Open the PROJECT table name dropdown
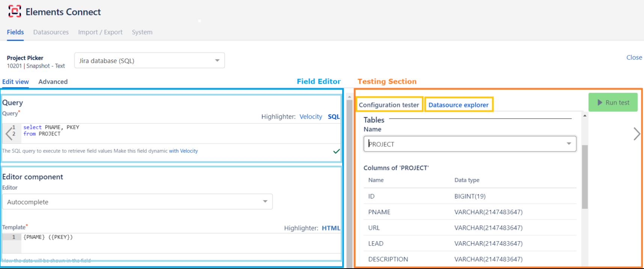The height and width of the screenshot is (269, 644). coord(470,144)
